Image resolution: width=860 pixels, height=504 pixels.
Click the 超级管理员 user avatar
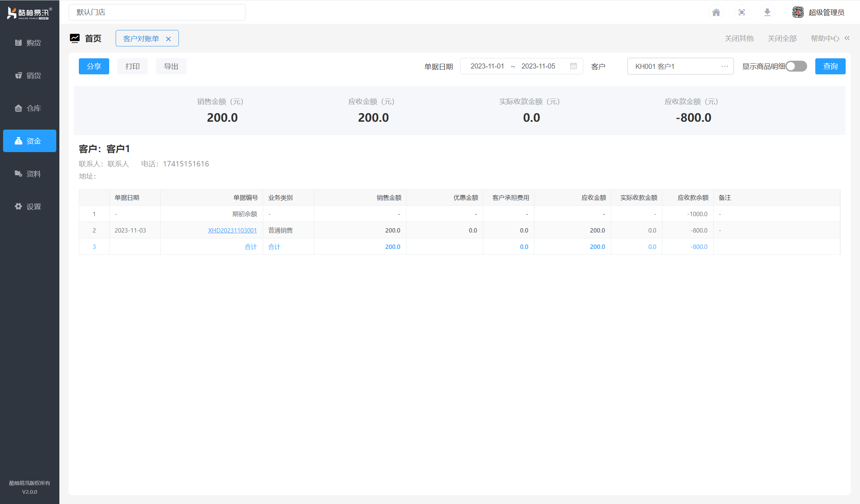tap(798, 13)
